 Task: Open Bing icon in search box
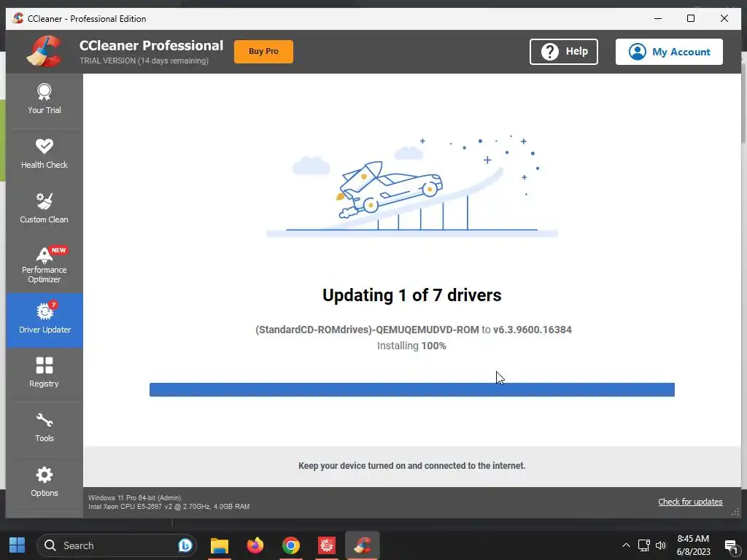point(185,545)
